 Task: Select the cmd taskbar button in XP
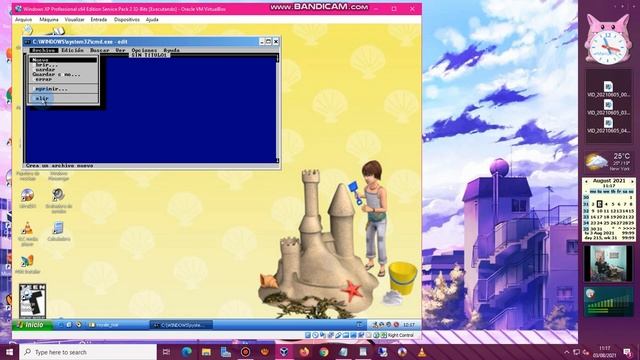(x=181, y=325)
